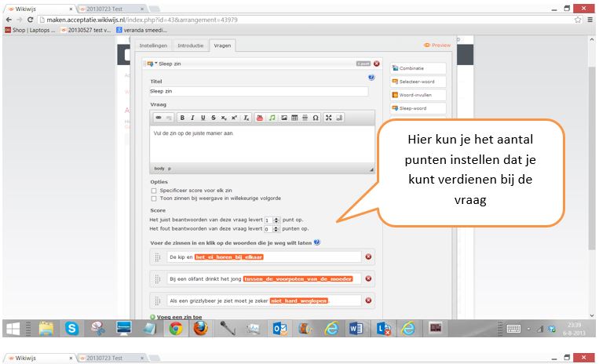Viewport: 599px width, 364px height.
Task: Toggle bold formatting in the Vraag editor
Action: 182,118
